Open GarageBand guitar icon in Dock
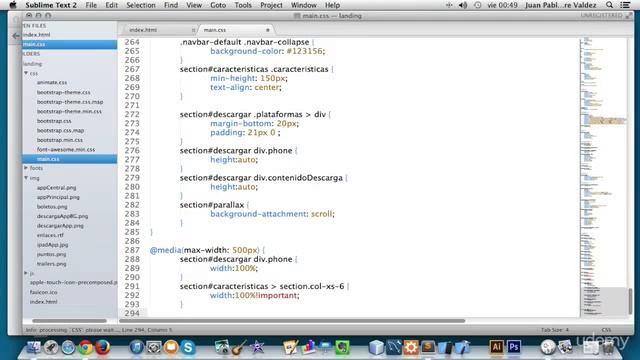640x360 pixels. point(240,347)
